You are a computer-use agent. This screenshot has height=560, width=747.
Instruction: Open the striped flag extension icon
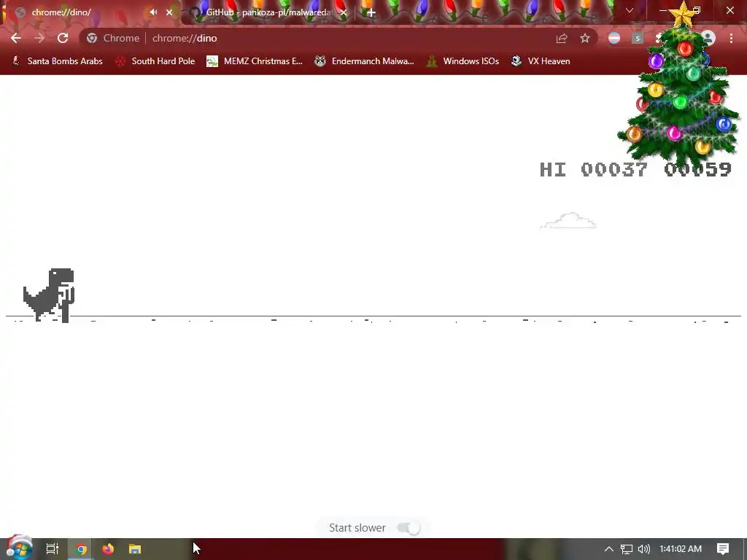coord(614,38)
